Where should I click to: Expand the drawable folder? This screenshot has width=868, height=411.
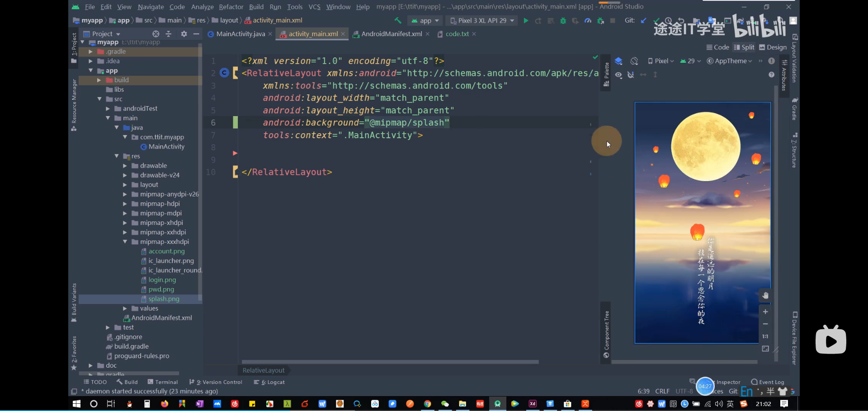125,166
